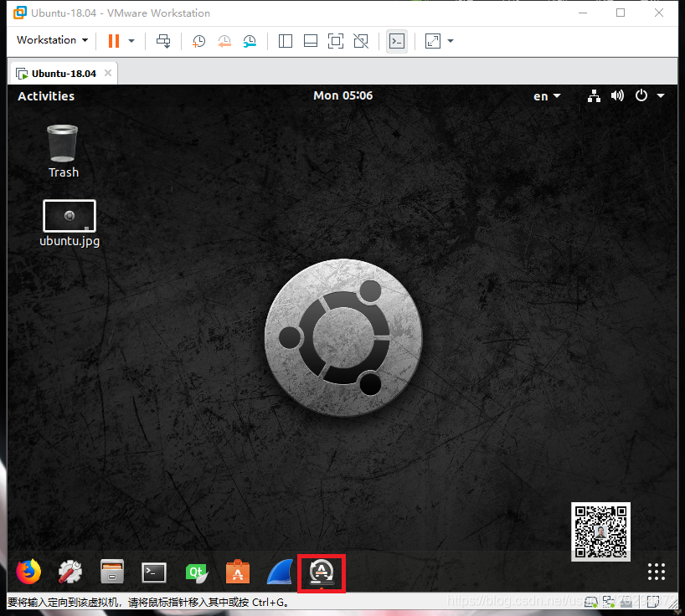This screenshot has width=685, height=616.
Task: Click the message log icon in status bar
Action: [653, 602]
